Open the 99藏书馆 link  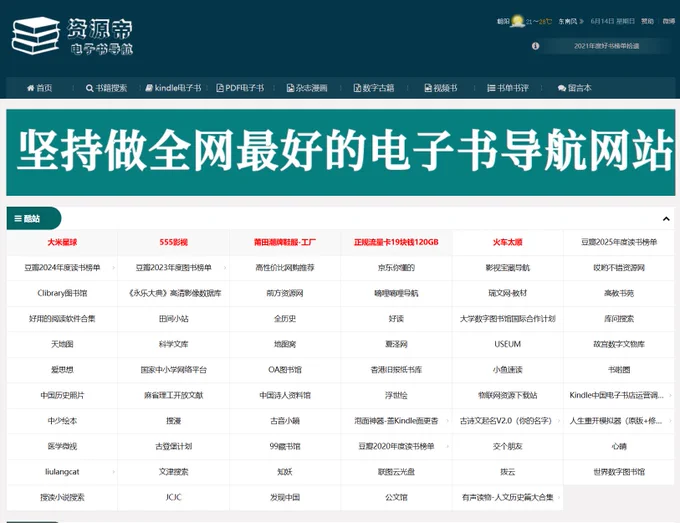coord(285,446)
